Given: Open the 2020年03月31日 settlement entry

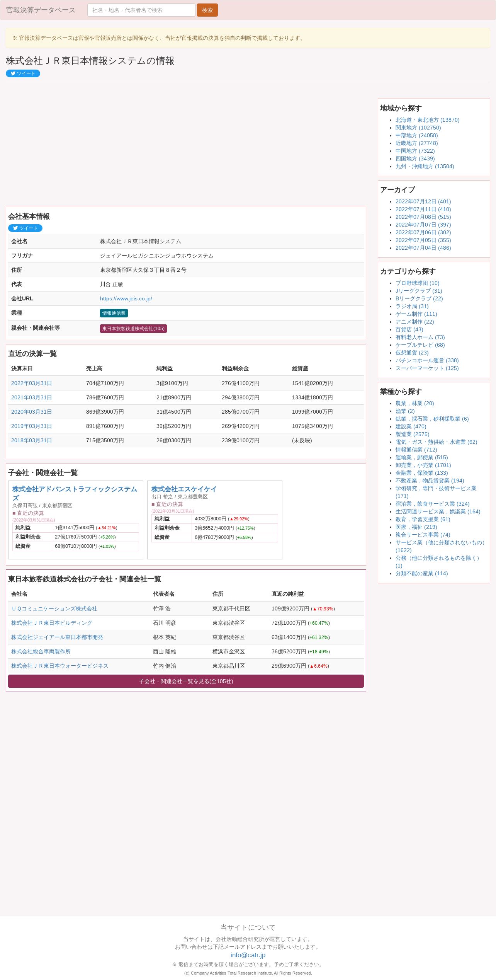Looking at the screenshot, I should (x=32, y=412).
